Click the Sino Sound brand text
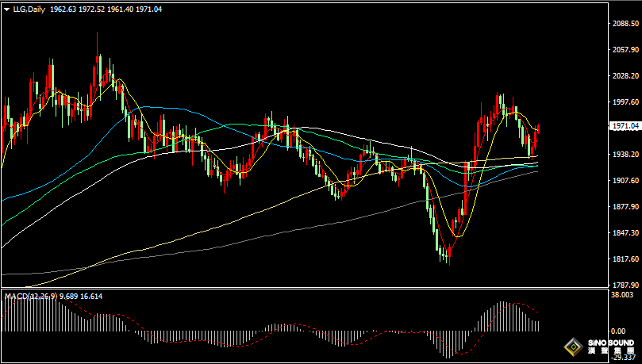 (x=609, y=346)
